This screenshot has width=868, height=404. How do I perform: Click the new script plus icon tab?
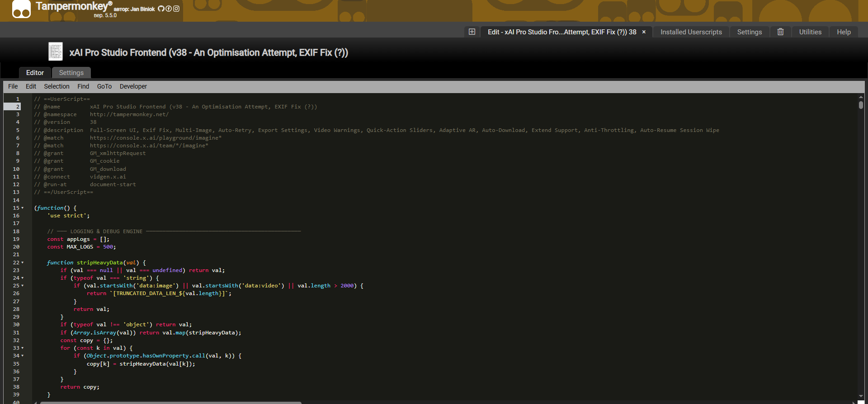(x=472, y=32)
